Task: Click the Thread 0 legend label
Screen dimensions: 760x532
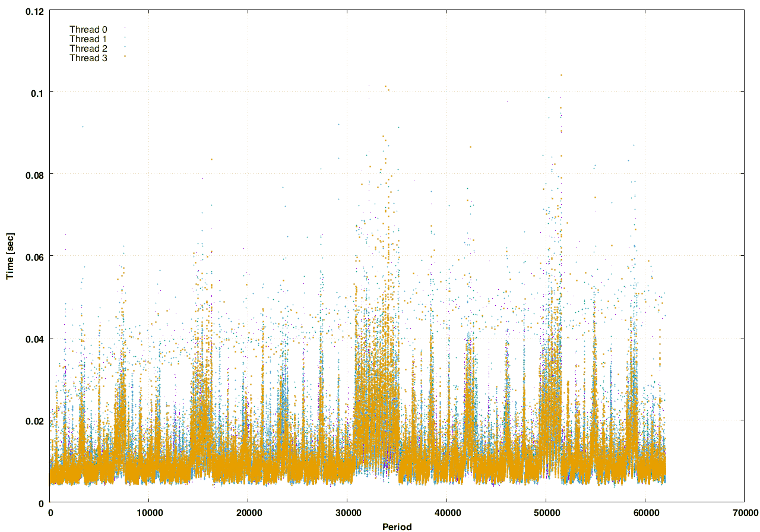Action: [x=88, y=30]
